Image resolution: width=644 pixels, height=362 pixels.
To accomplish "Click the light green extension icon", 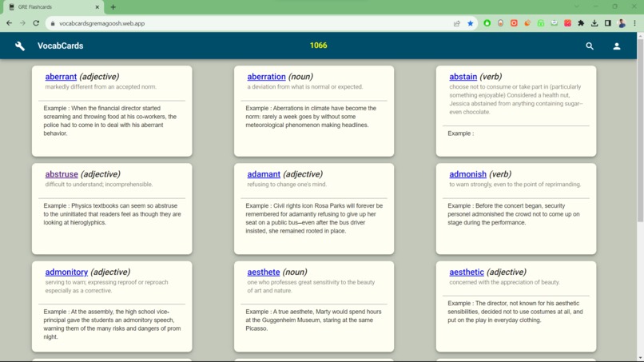I will coord(541,23).
